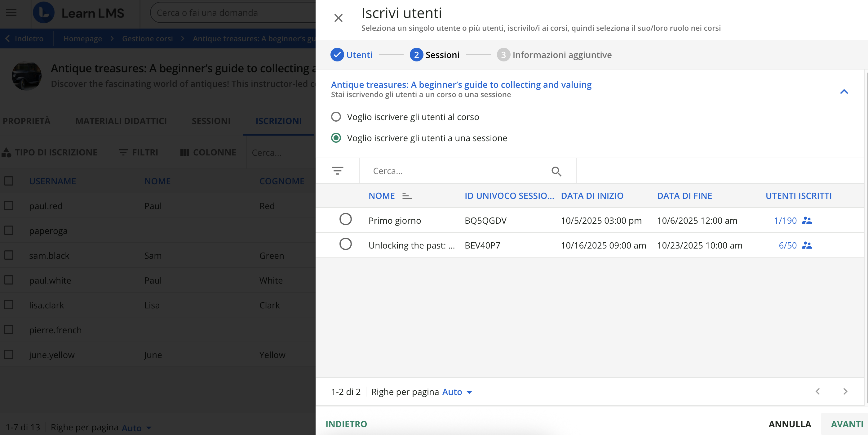This screenshot has width=868, height=435.
Task: Select the Primo giorno session radio
Action: pyautogui.click(x=345, y=220)
